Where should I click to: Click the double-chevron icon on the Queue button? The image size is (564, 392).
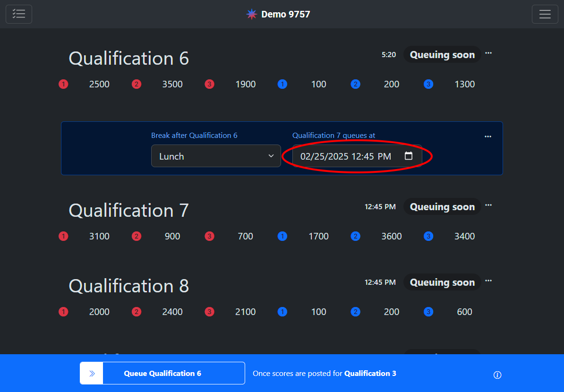pos(92,373)
